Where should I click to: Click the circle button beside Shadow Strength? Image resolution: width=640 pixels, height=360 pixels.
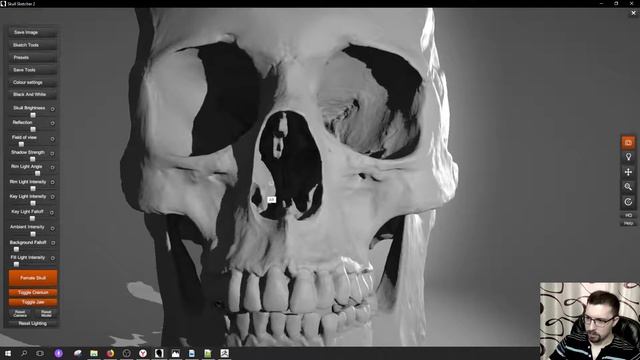52,153
